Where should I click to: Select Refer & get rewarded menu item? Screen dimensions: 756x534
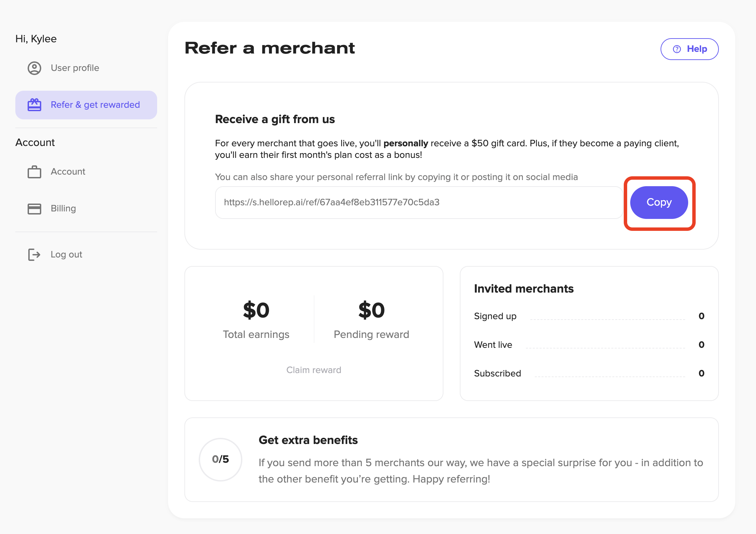coord(86,105)
